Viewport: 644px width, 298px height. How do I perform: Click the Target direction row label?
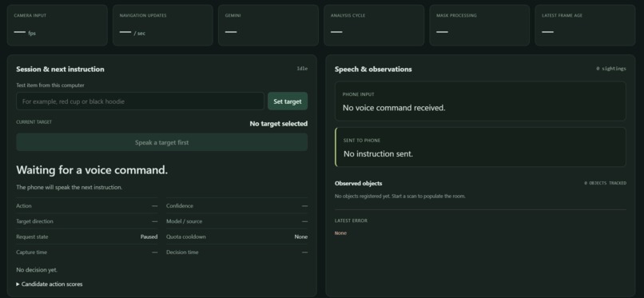click(x=34, y=221)
